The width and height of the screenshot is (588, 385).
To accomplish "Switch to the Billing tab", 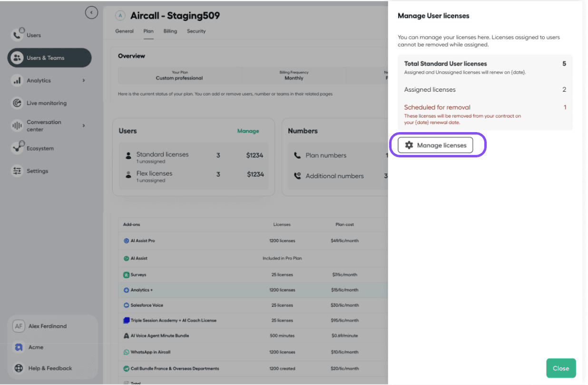I will (170, 31).
